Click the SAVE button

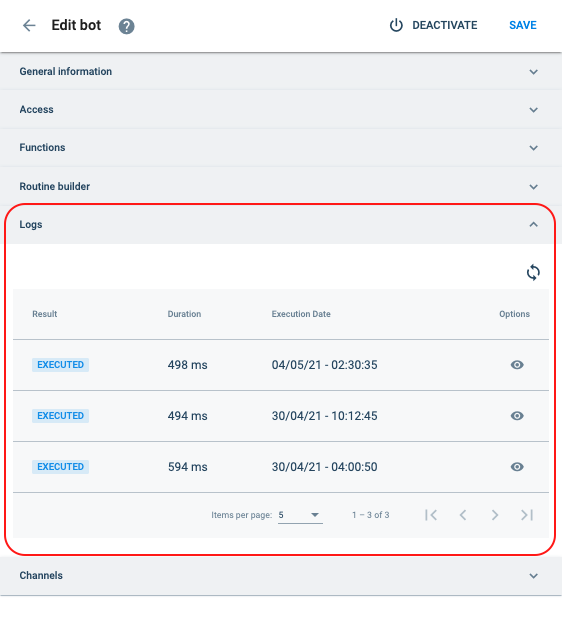coord(523,25)
